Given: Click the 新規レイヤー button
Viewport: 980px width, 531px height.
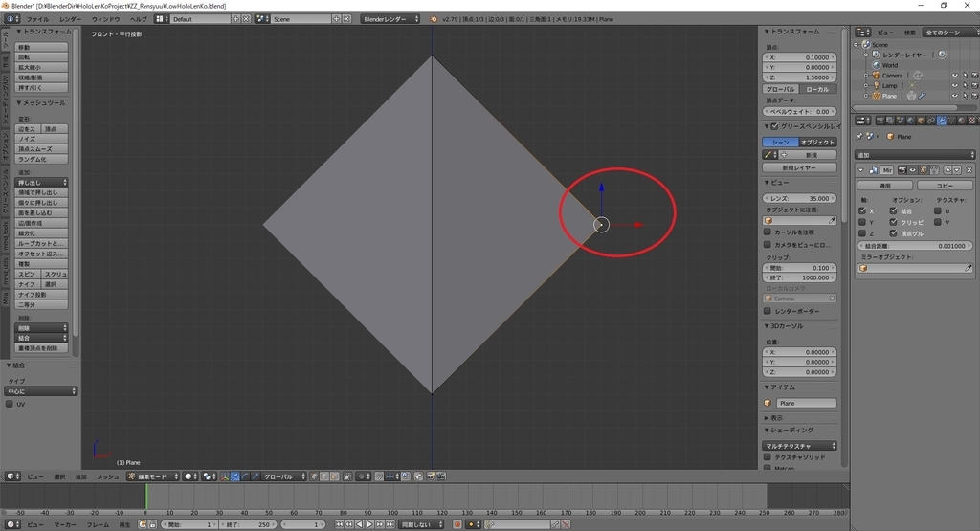Looking at the screenshot, I should click(x=799, y=167).
